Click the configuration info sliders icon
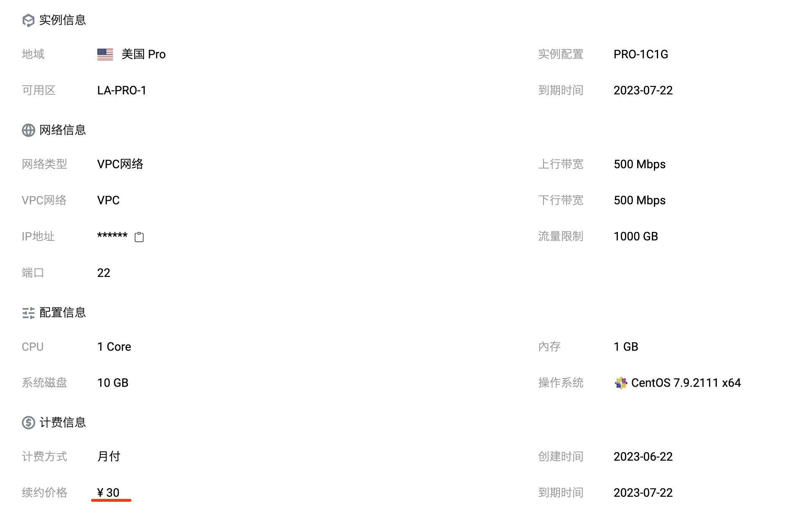Viewport: 805px width, 532px height. pos(28,313)
